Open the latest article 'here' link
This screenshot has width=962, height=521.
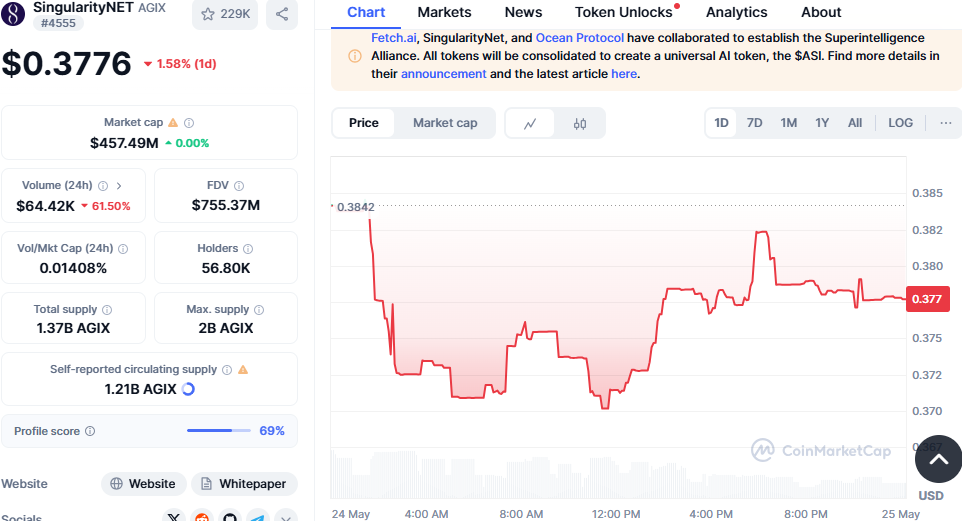pyautogui.click(x=624, y=74)
